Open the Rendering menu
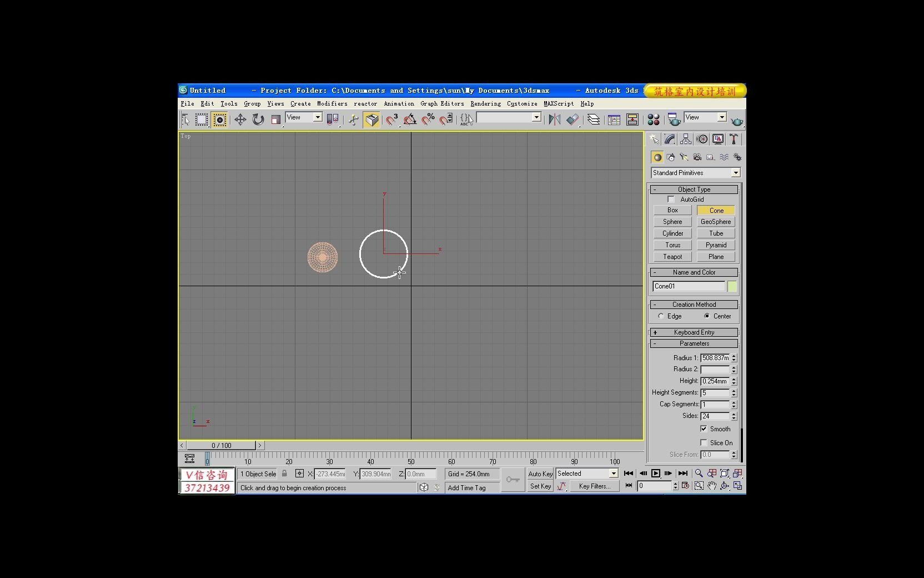The width and height of the screenshot is (924, 578). 484,103
